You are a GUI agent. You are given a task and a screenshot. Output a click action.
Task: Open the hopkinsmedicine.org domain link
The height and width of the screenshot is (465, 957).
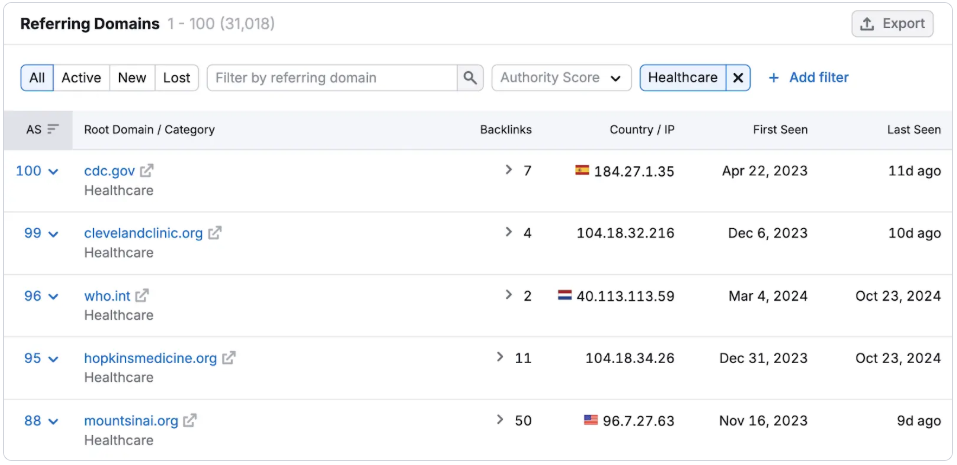tap(150, 358)
